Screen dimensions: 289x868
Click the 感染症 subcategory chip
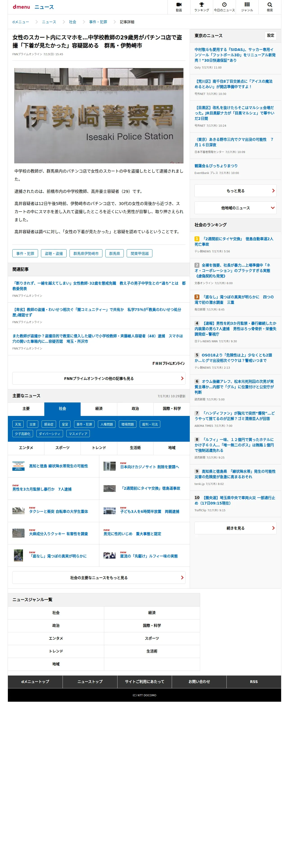click(x=49, y=424)
